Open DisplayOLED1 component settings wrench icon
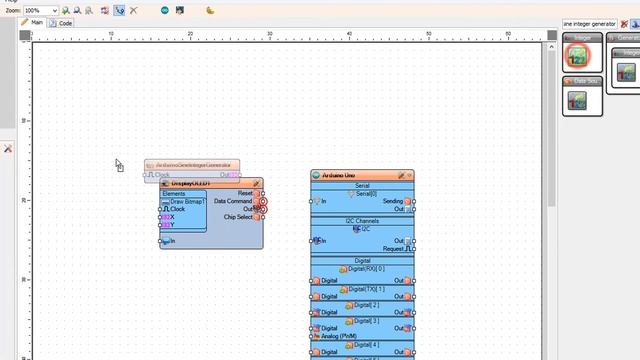 [x=256, y=183]
